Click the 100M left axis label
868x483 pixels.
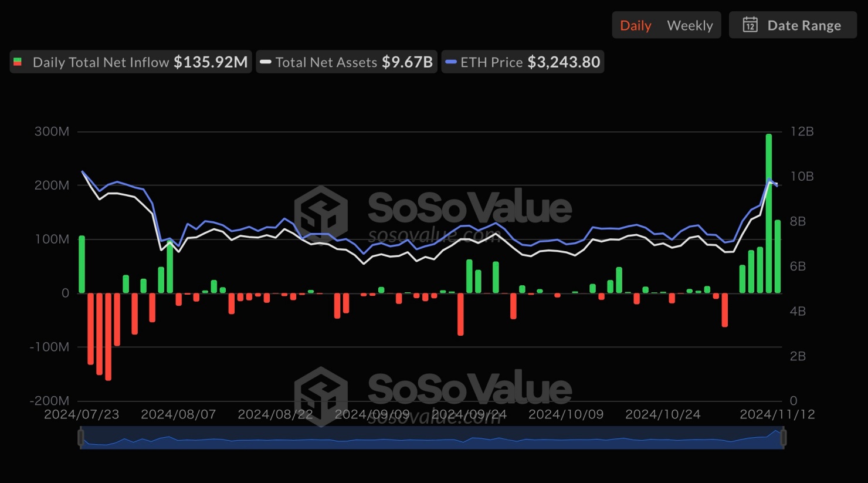coord(52,239)
